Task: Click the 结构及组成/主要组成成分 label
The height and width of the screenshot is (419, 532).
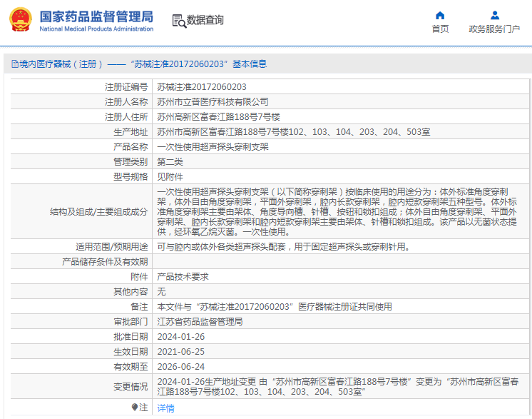Action: pos(98,212)
